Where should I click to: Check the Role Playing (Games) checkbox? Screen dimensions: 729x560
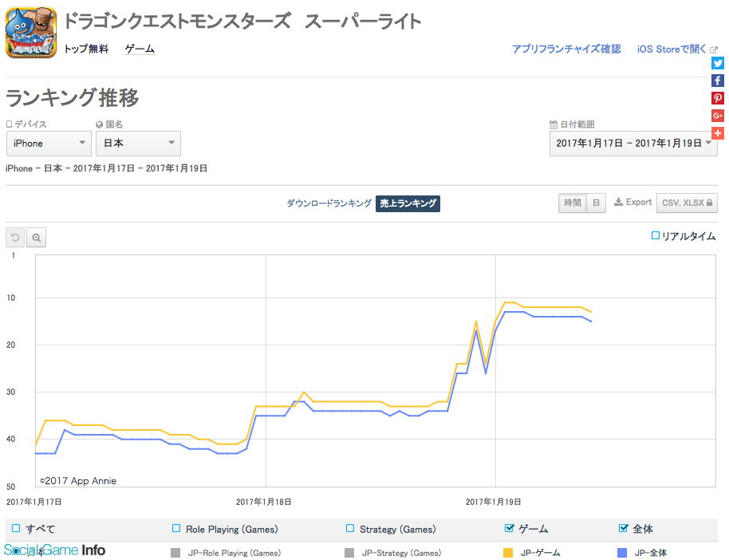pos(176,528)
